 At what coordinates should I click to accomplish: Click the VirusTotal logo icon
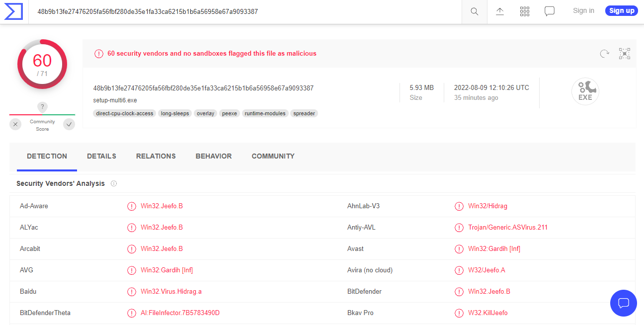(14, 11)
